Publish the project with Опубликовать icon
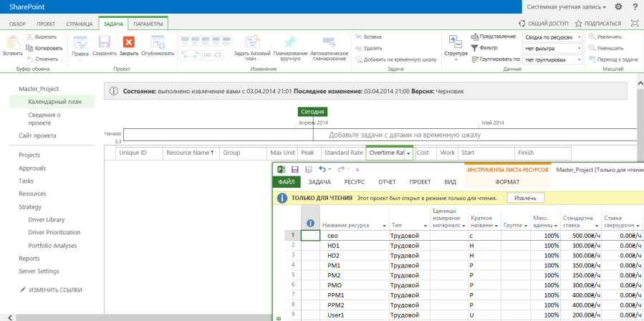Screen dimensions: 644x321 [158, 42]
